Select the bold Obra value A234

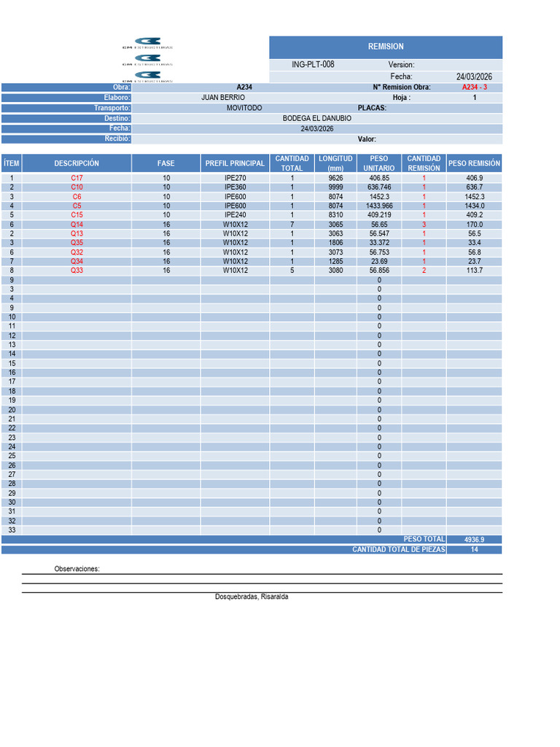(244, 88)
